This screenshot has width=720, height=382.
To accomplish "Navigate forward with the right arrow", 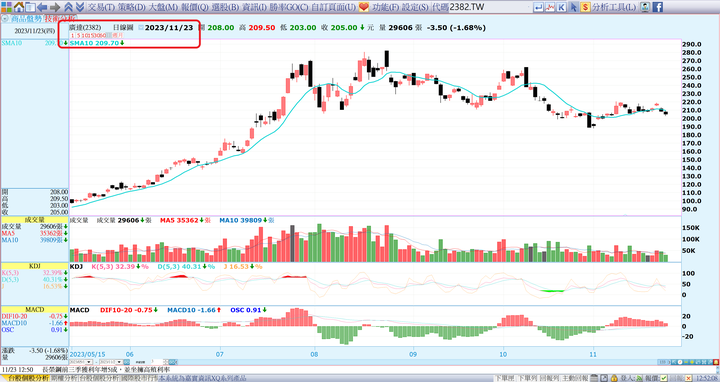I will (x=55, y=7).
